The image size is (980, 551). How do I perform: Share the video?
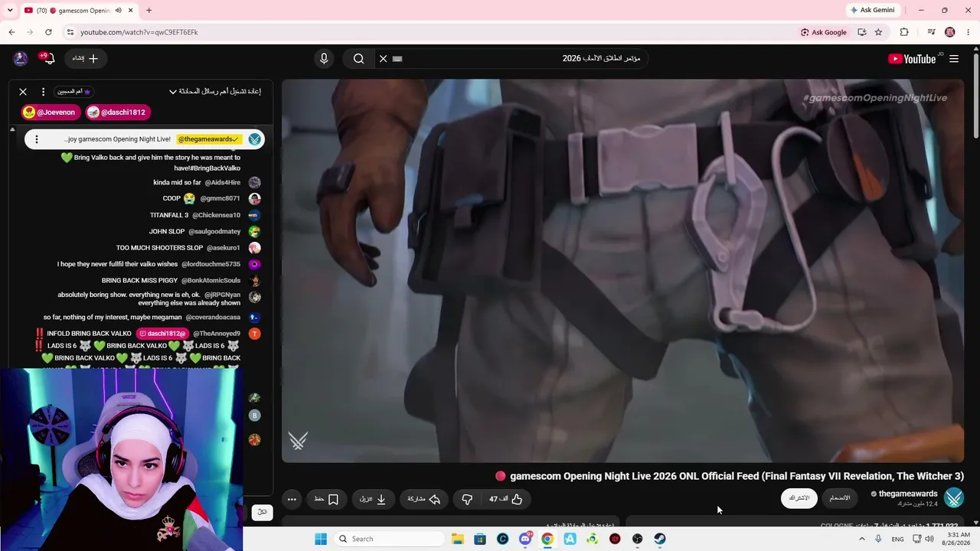point(424,499)
